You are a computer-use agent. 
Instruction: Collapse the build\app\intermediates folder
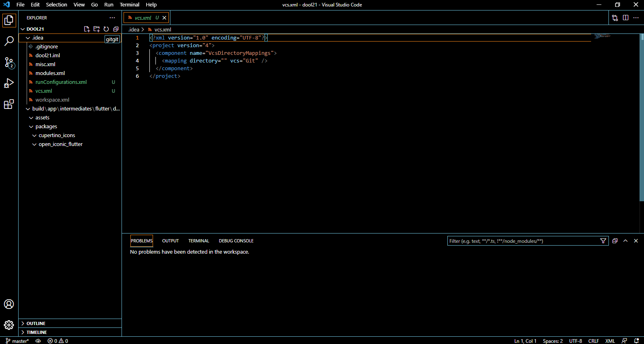pos(28,109)
